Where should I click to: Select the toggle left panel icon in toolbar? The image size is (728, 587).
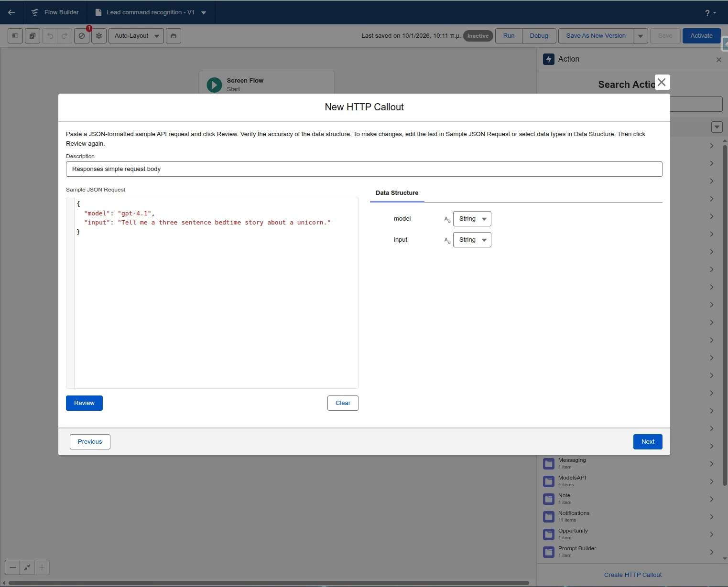click(15, 36)
